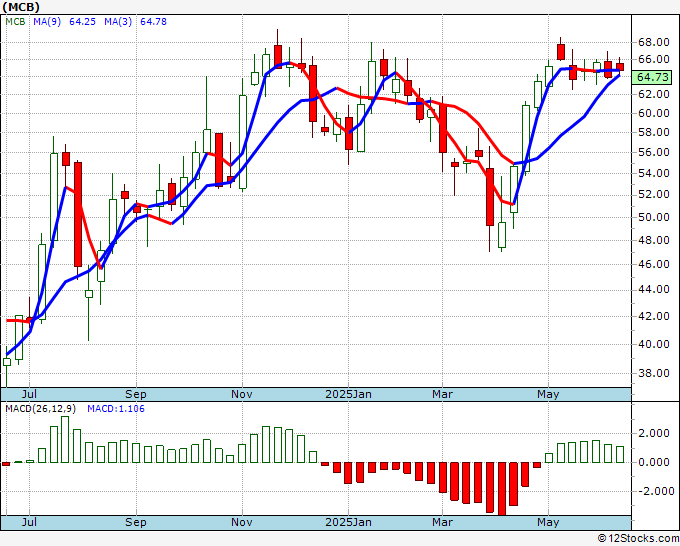The image size is (680, 546).
Task: Select the green MCB legend label
Action: click(x=15, y=22)
